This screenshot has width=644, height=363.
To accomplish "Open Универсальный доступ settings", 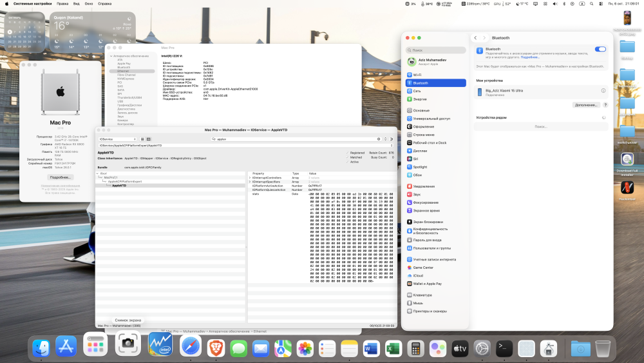I will point(436,119).
